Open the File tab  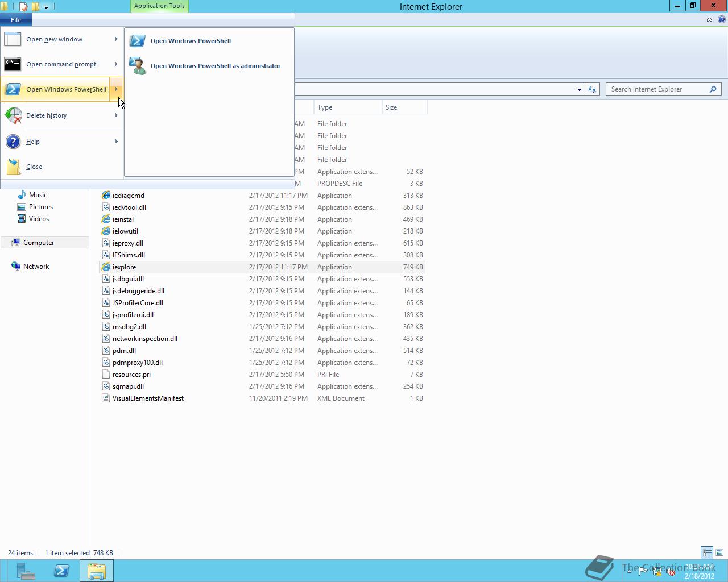tap(16, 20)
